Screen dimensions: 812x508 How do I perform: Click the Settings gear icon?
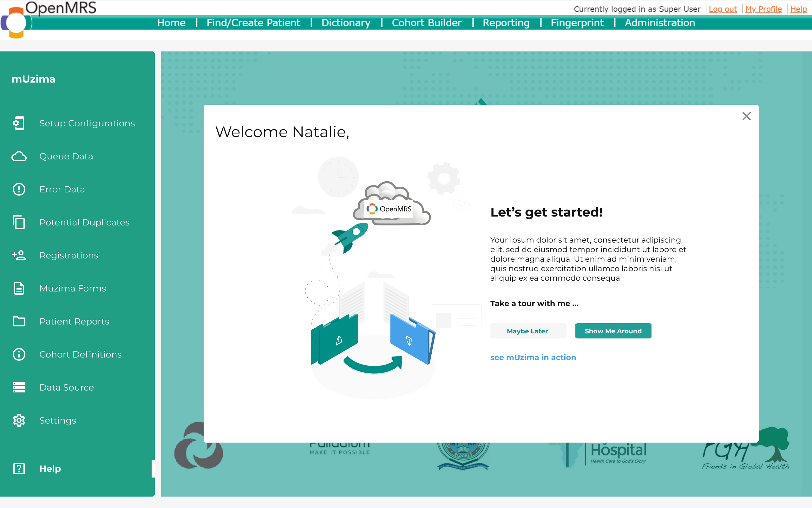click(x=19, y=420)
